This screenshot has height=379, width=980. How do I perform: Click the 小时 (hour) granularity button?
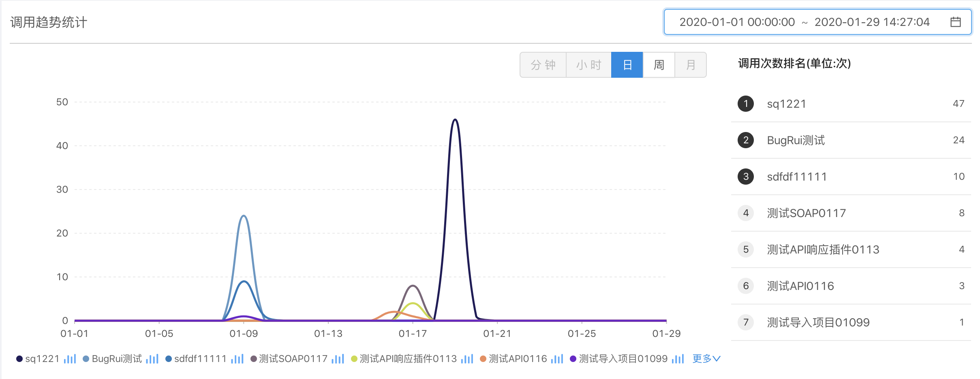(588, 65)
